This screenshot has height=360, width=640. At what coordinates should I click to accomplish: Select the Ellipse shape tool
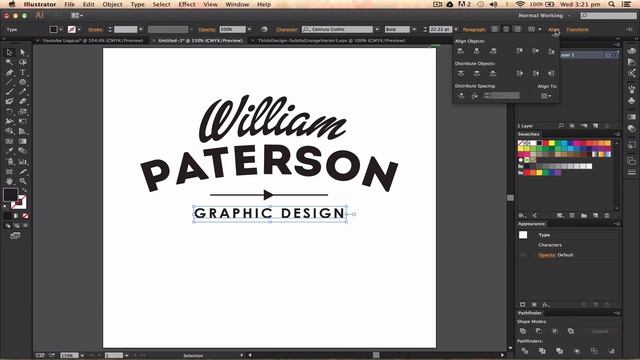click(x=22, y=82)
